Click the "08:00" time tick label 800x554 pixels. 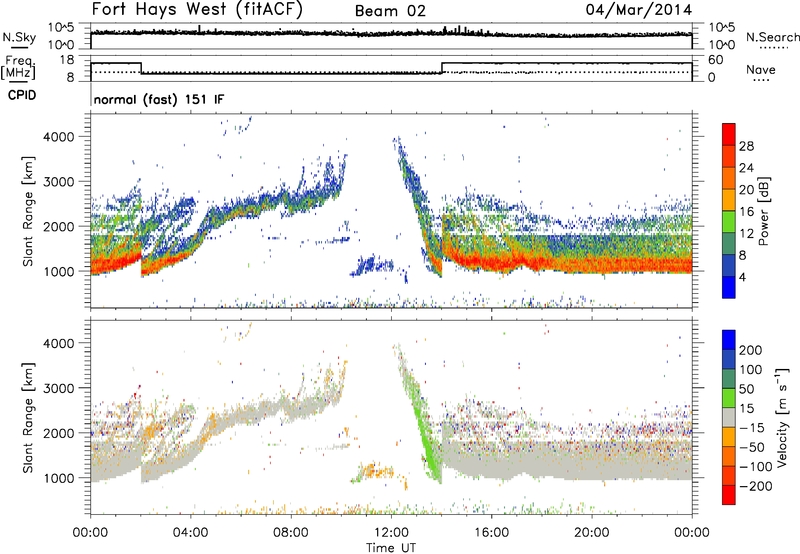click(290, 533)
